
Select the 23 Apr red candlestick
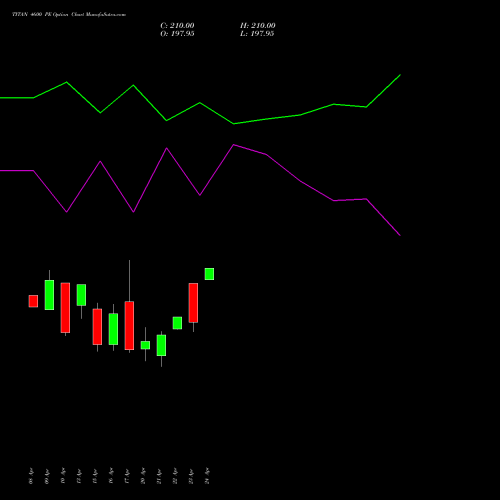pos(193,303)
